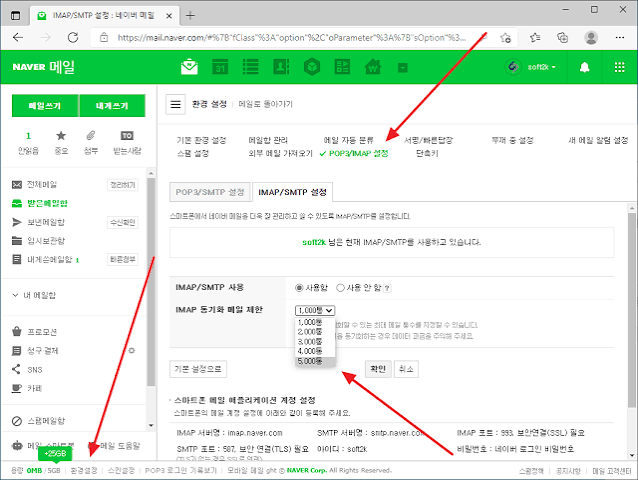Switch to IMAP/SMTP 설정 tab
Screen dimensions: 638x480
tap(292, 192)
